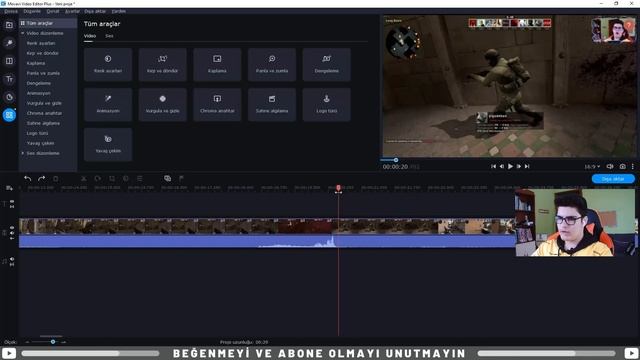Open the Chroma anahtar tool card
Screen dimensions: 640x360
(x=217, y=104)
